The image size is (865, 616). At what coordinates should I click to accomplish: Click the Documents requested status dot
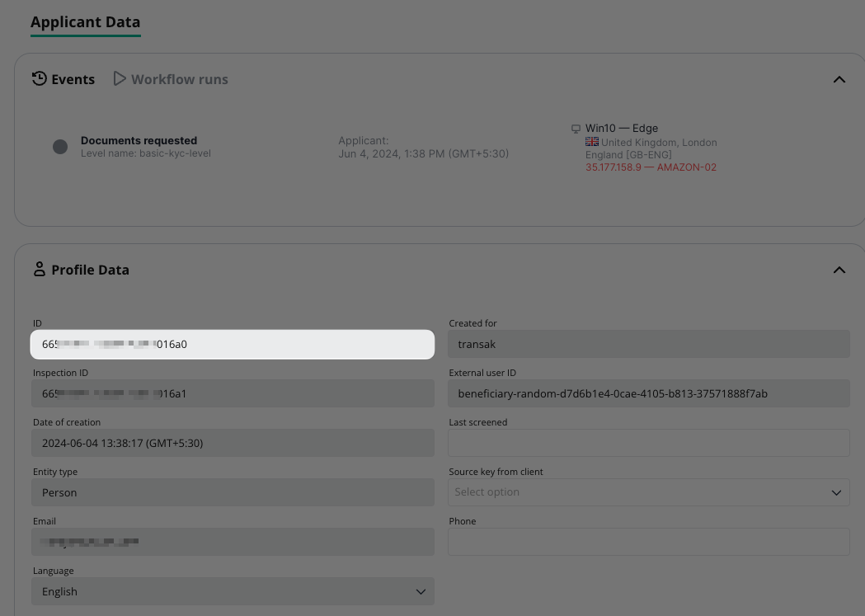tap(60, 147)
